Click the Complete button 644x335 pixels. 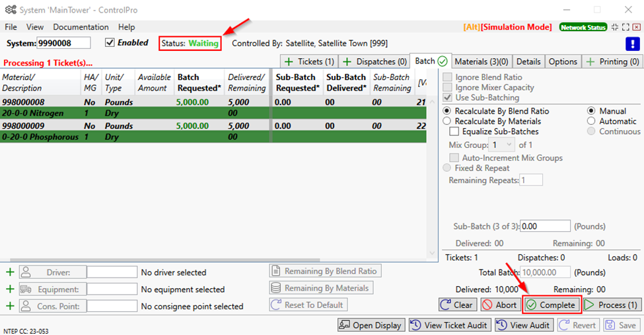tap(552, 305)
